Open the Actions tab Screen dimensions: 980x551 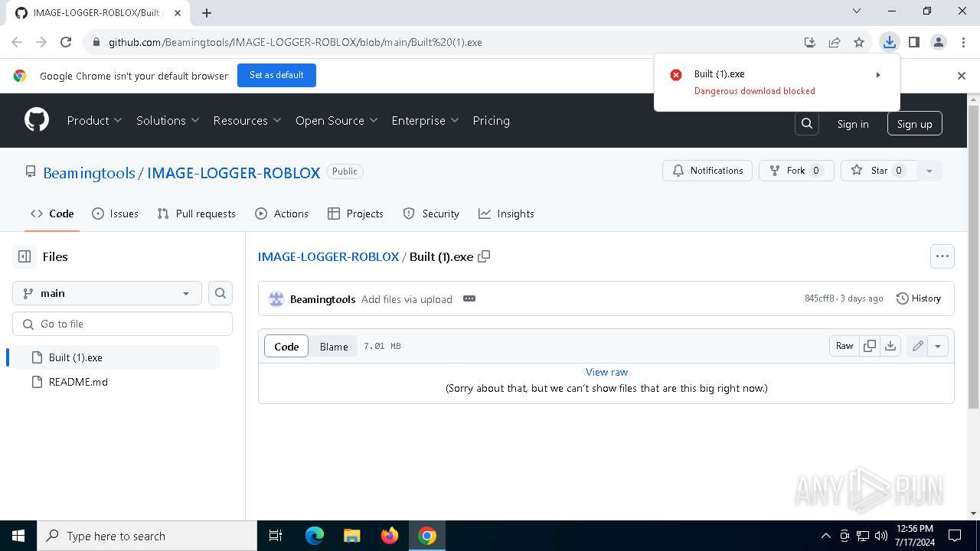click(282, 214)
